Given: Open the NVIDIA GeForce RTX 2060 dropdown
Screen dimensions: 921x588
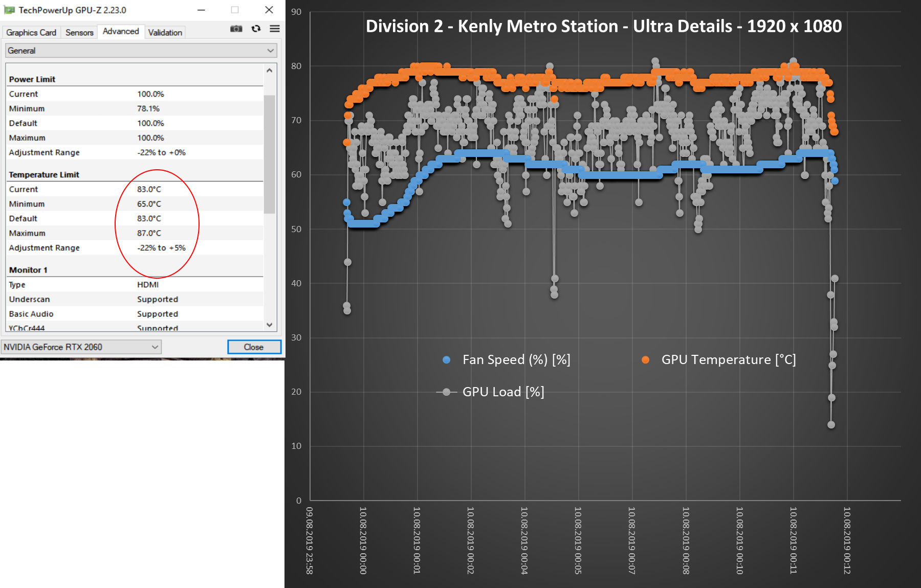Looking at the screenshot, I should point(81,347).
